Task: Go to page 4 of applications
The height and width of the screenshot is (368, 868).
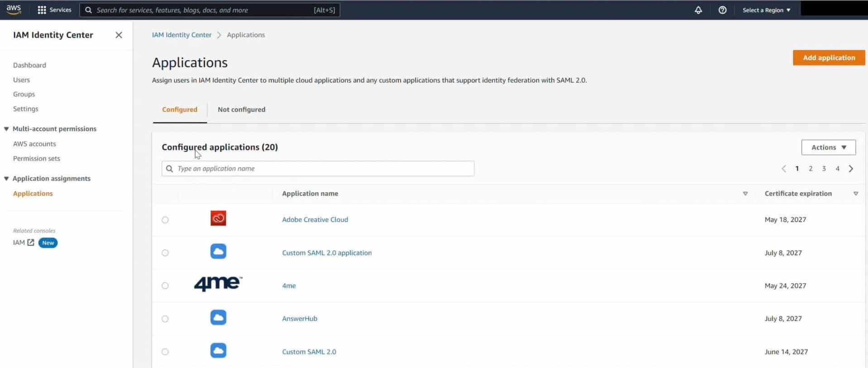Action: pyautogui.click(x=838, y=169)
